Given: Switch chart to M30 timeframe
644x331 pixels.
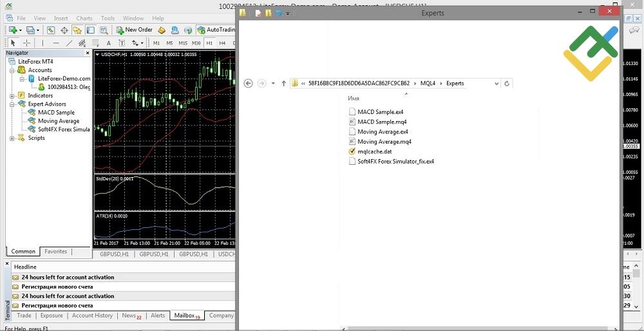Looking at the screenshot, I should coord(196,43).
